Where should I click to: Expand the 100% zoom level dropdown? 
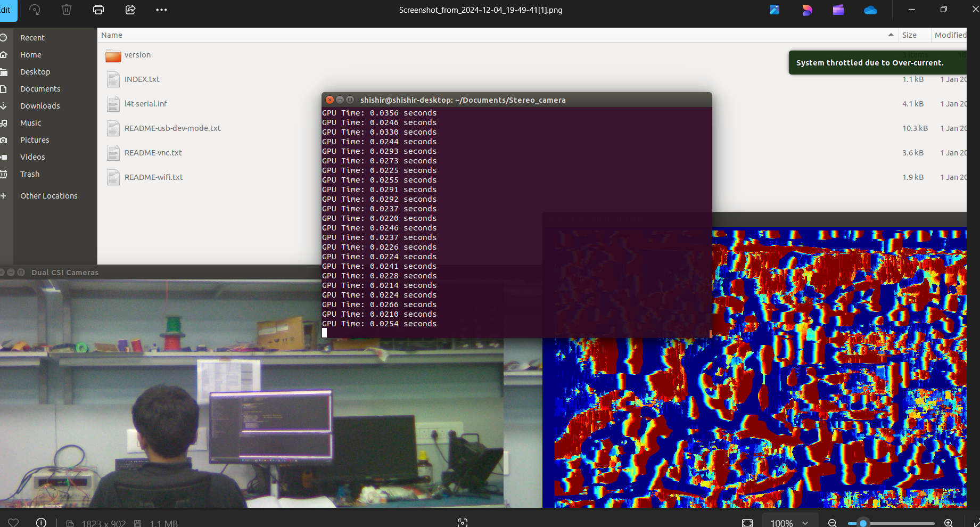tap(789, 523)
